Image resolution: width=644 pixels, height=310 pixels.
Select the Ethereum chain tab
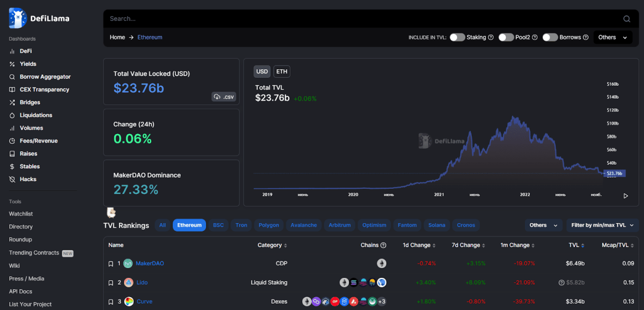point(189,225)
